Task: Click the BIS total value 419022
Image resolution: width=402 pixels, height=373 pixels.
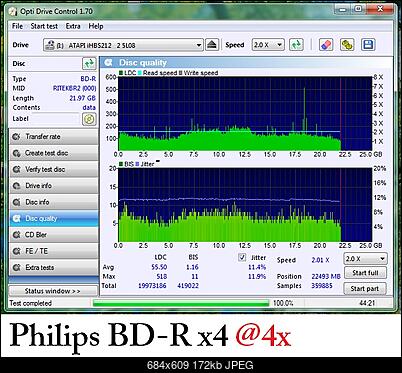Action: pos(188,286)
